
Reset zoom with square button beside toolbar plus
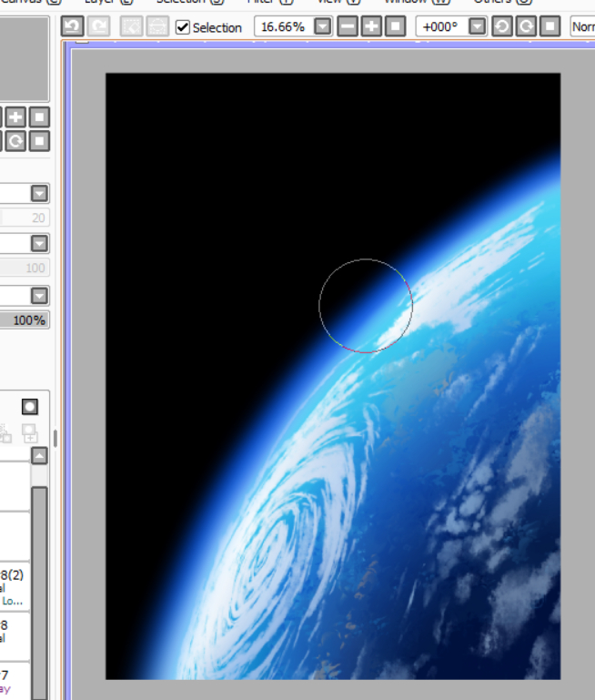point(395,26)
